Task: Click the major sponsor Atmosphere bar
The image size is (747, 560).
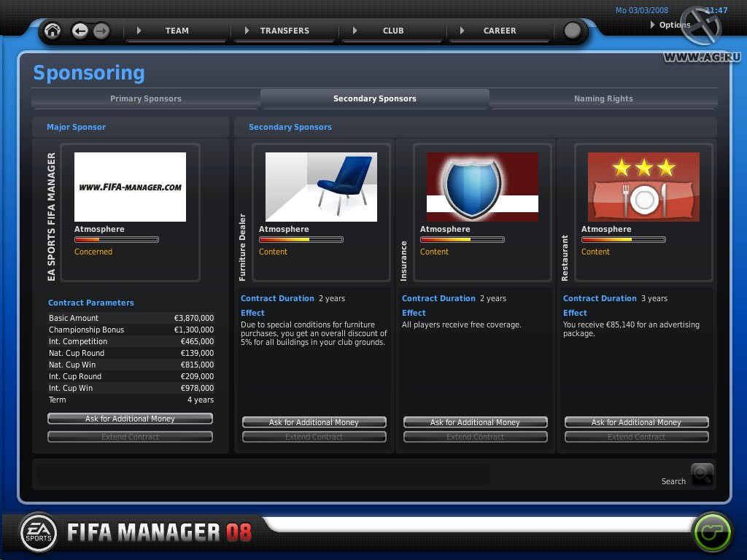Action: click(x=117, y=239)
